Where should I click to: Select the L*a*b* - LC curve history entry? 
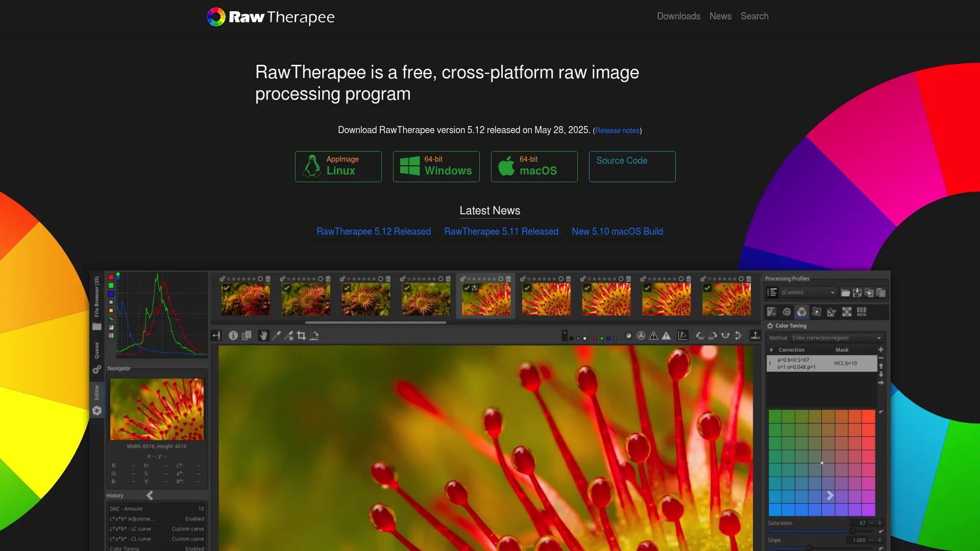157,529
